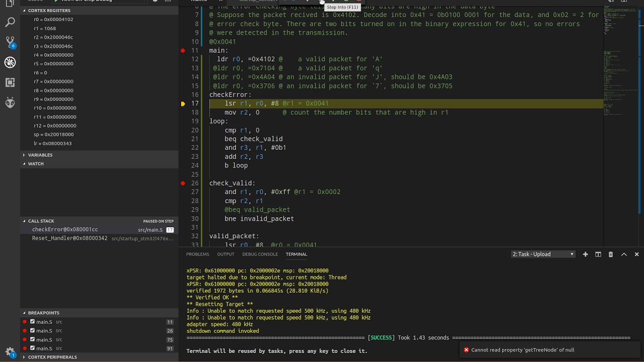Click the 'check_valid:' label on line 26

[x=232, y=183]
